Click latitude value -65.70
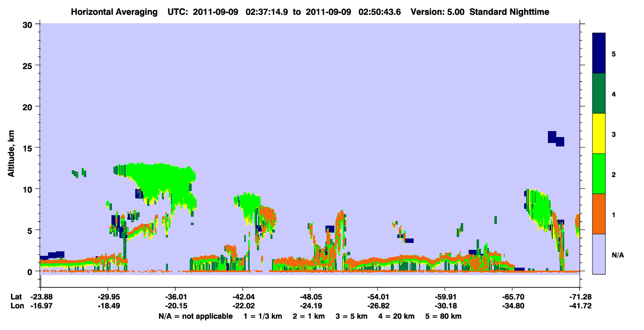Image resolution: width=644 pixels, height=330 pixels. click(x=512, y=297)
